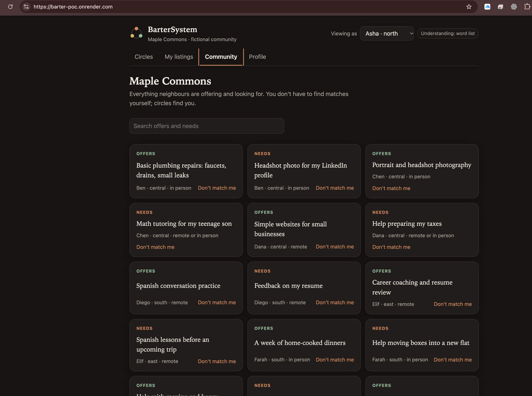This screenshot has height=396, width=532.
Task: Click Don't match me on Portrait photography card
Action: click(391, 188)
